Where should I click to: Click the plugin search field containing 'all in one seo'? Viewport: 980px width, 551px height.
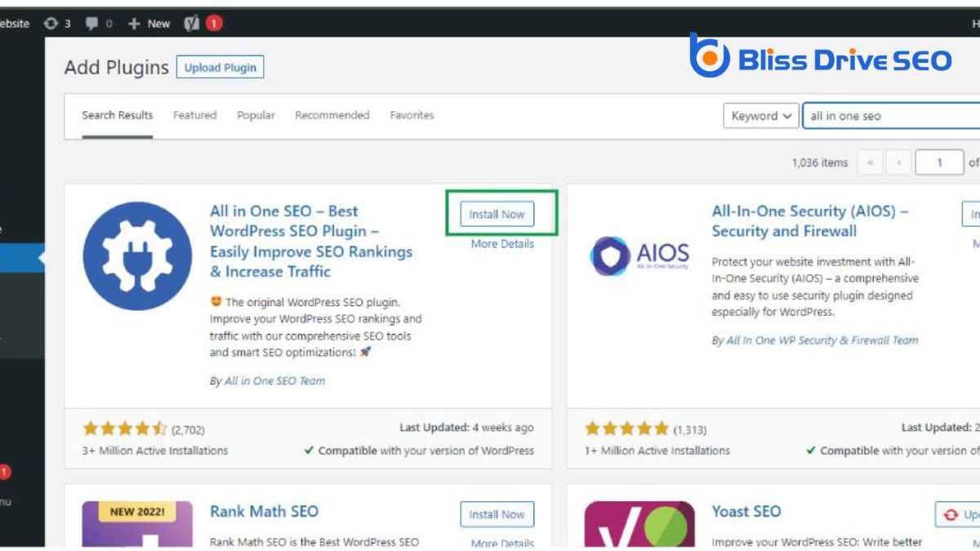pyautogui.click(x=891, y=116)
